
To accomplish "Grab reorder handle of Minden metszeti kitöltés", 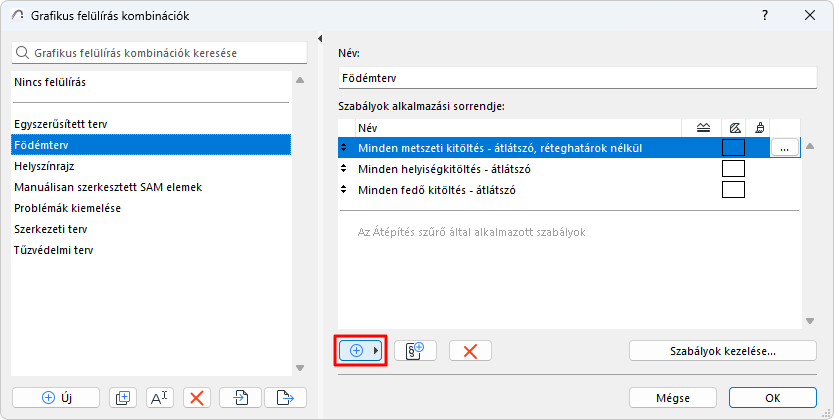I will [344, 147].
